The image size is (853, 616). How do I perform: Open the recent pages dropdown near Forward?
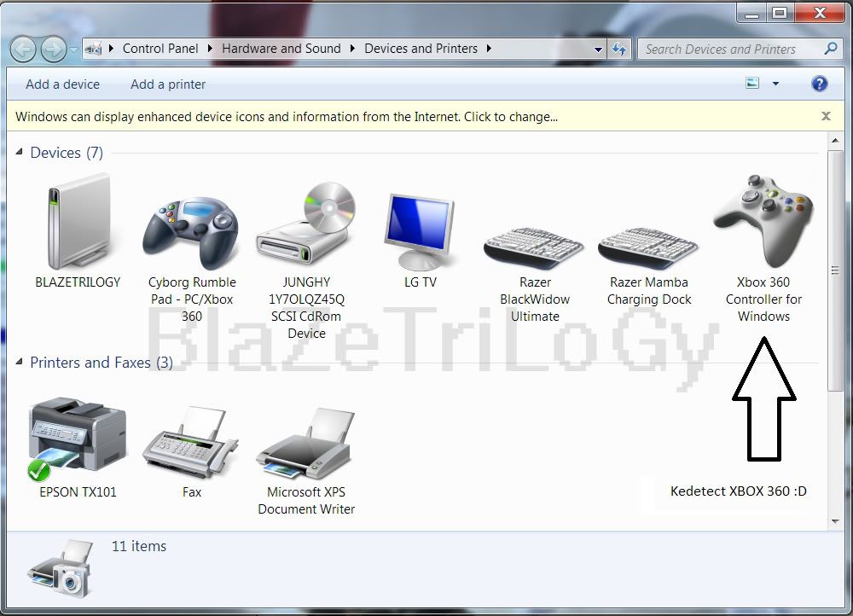[73, 49]
